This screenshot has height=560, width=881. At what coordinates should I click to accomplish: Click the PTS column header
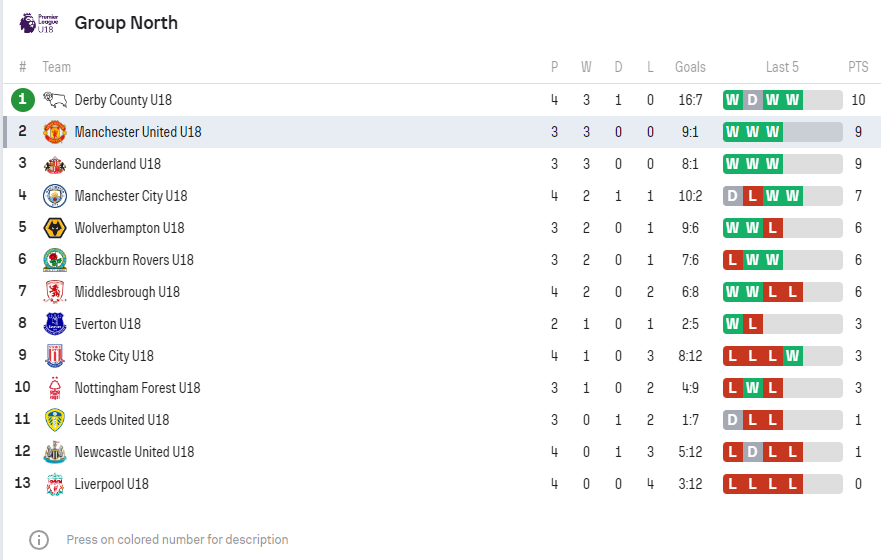858,67
